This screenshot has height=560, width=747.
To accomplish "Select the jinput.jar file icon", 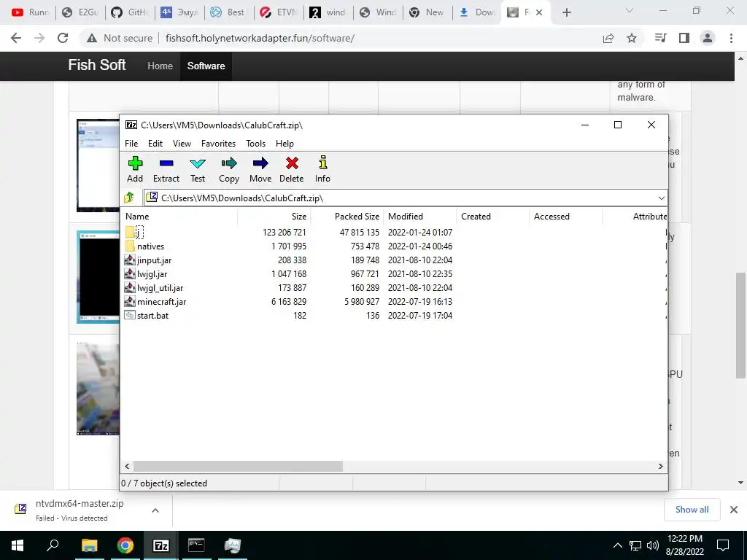I will pyautogui.click(x=130, y=260).
